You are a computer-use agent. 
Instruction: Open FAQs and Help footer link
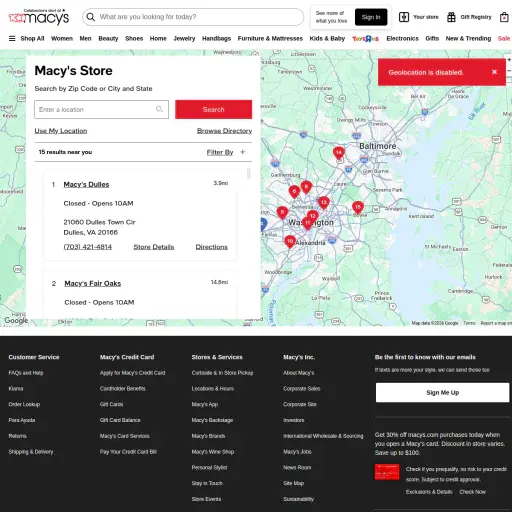click(x=26, y=373)
